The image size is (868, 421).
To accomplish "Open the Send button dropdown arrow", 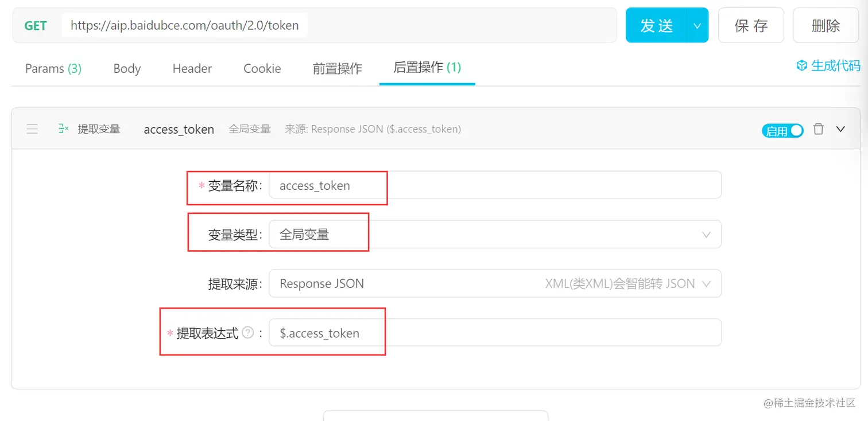I will 697,25.
